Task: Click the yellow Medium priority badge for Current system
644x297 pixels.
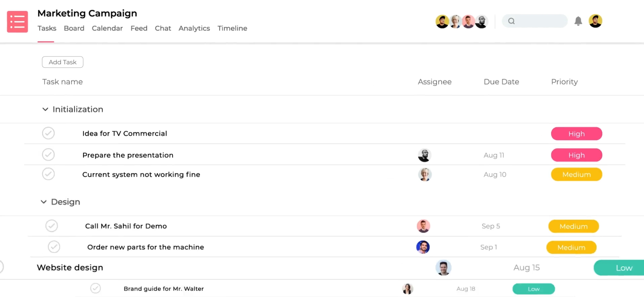Action: coord(576,174)
